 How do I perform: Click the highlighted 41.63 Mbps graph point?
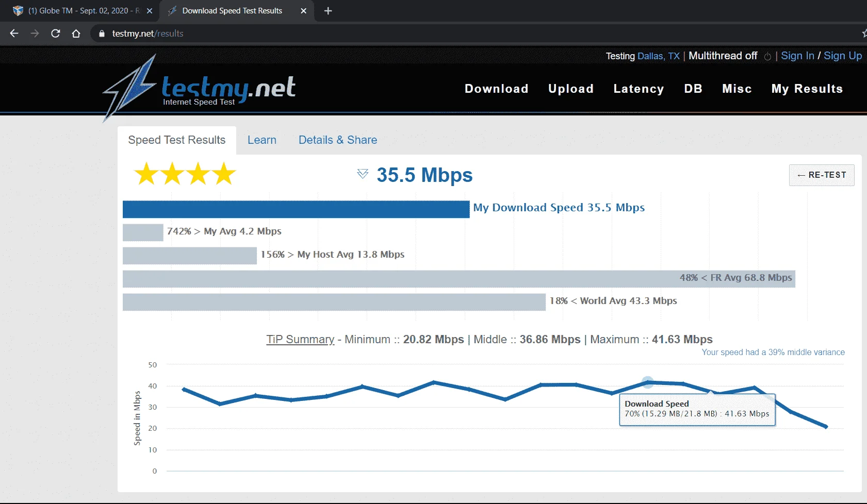(648, 382)
